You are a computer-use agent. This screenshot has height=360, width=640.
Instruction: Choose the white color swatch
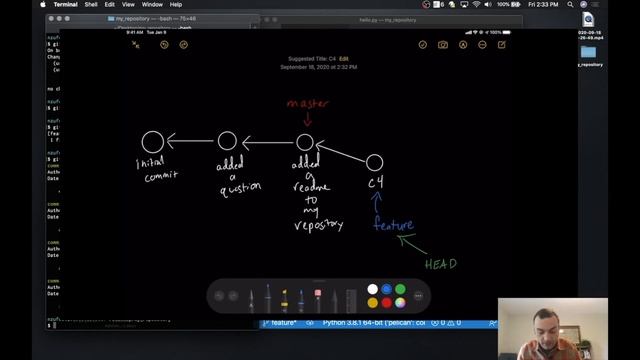tap(373, 289)
